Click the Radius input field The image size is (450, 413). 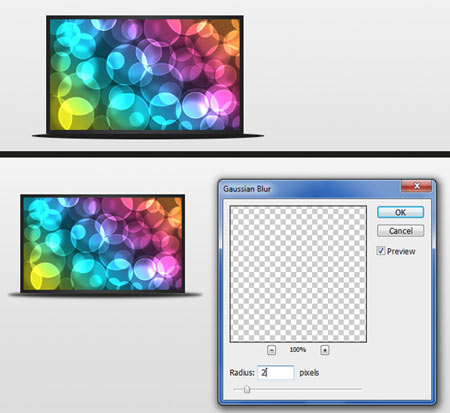(x=276, y=372)
